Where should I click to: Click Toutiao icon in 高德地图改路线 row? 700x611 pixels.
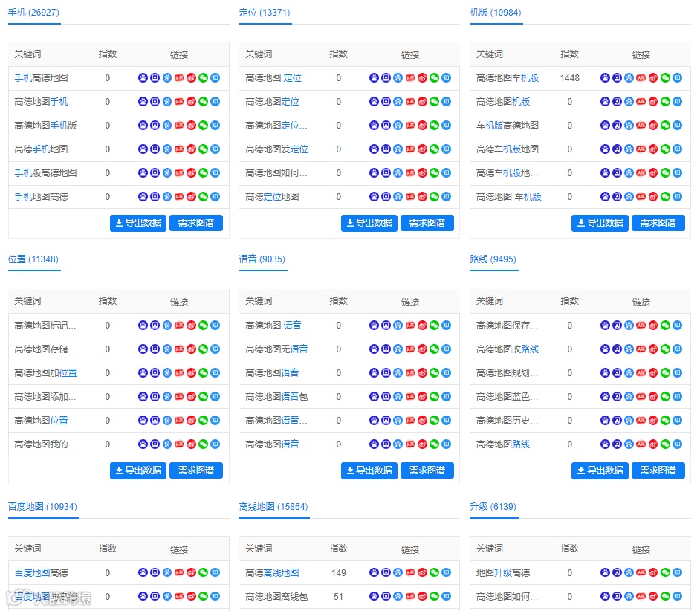point(641,349)
